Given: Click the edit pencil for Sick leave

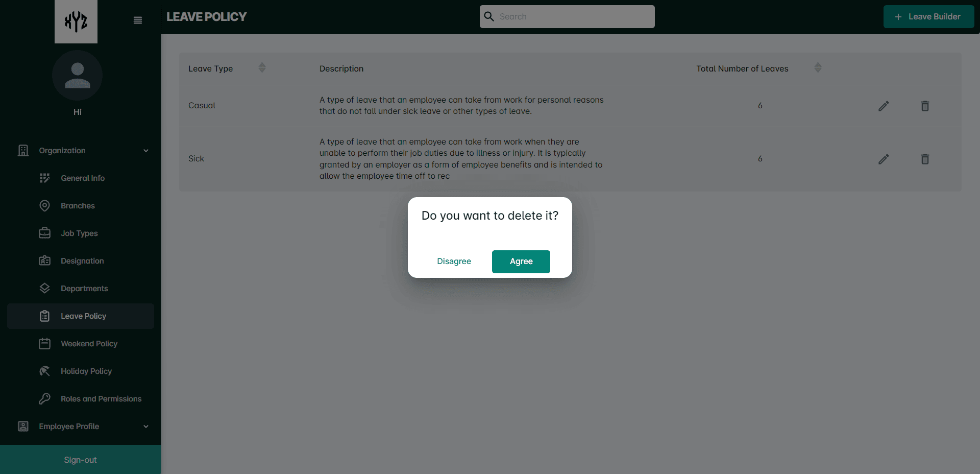Looking at the screenshot, I should (884, 159).
